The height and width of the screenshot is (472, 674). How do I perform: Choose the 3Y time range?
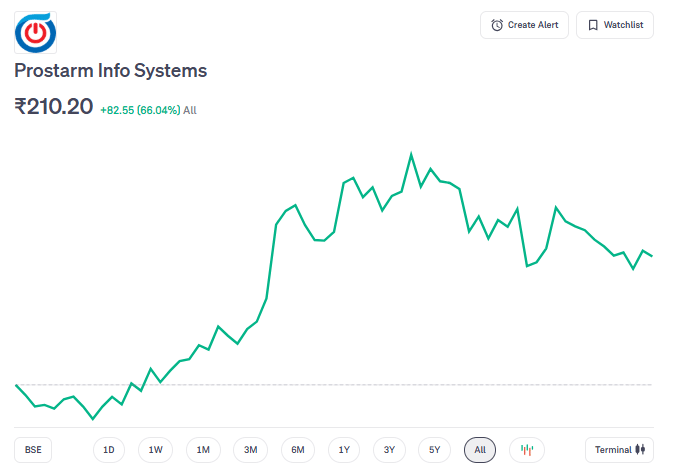389,450
